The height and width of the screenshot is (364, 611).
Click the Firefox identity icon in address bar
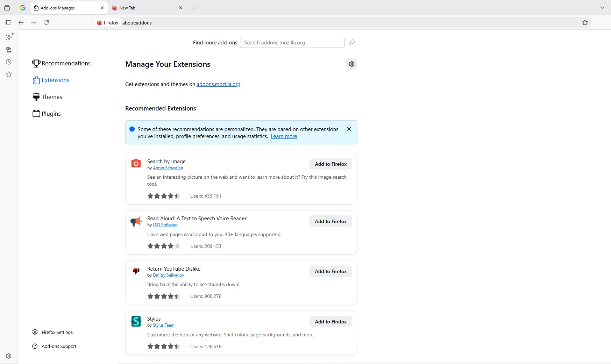coord(108,23)
